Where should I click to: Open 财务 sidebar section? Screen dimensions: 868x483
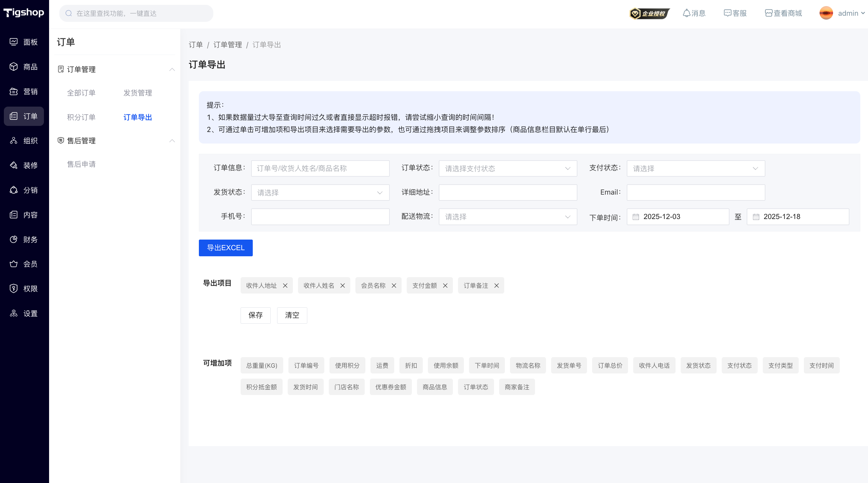pos(24,240)
